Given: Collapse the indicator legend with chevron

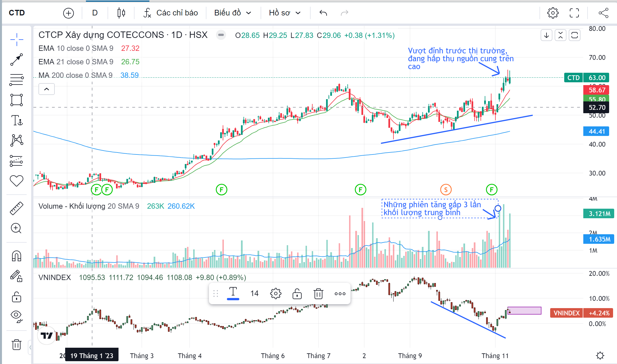Looking at the screenshot, I should (x=47, y=89).
